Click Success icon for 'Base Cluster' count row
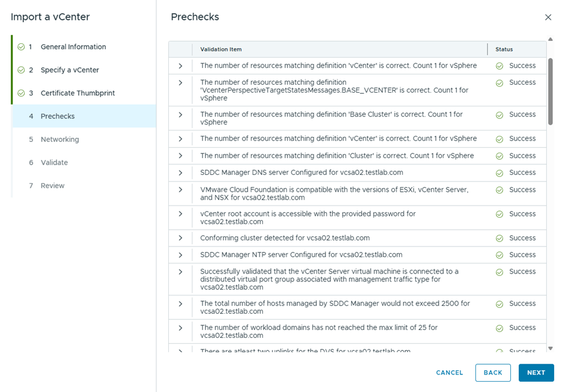 499,115
